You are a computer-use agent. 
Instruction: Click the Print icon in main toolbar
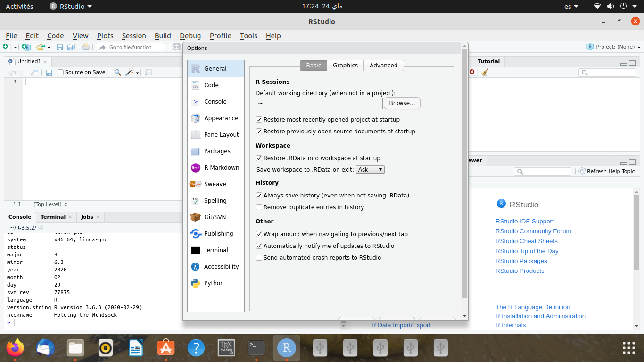(85, 47)
